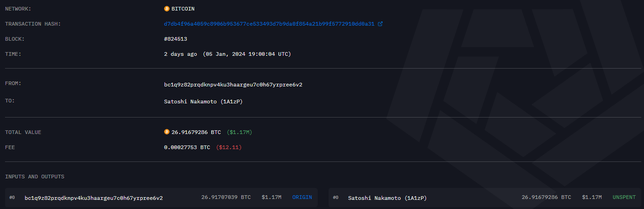Click the TOTAL VALUE label
The height and width of the screenshot is (209, 644).
pos(23,132)
